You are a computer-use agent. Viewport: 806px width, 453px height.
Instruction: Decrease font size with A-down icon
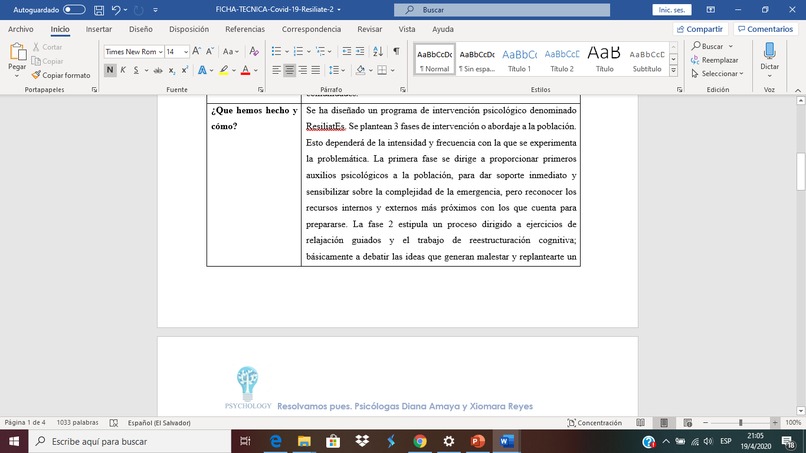210,51
